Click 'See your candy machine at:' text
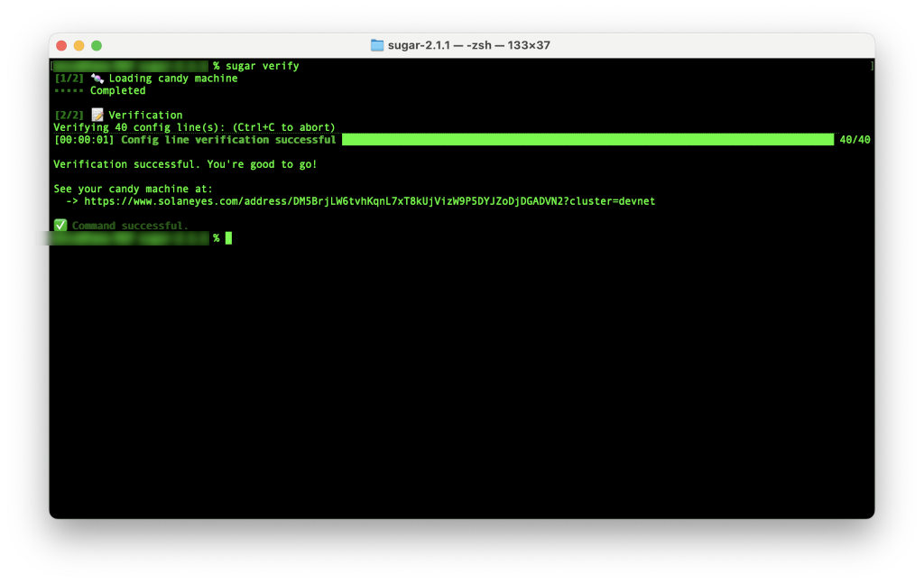 point(134,190)
